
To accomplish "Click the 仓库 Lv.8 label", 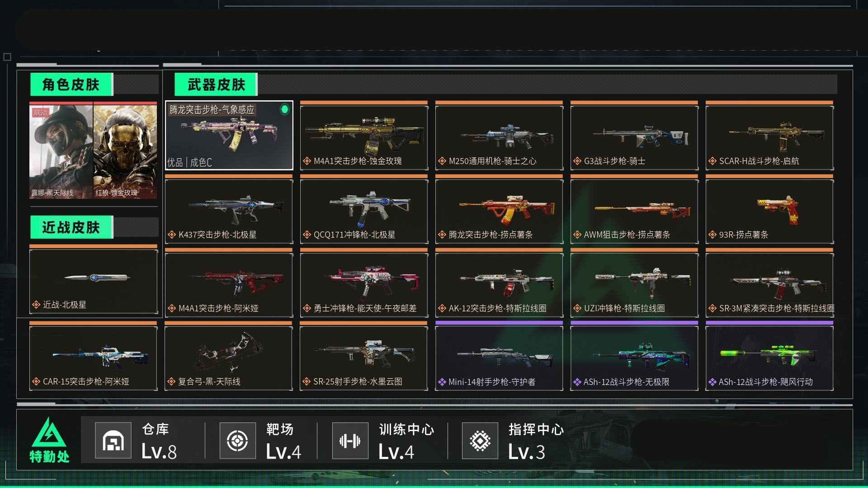I will (x=159, y=451).
